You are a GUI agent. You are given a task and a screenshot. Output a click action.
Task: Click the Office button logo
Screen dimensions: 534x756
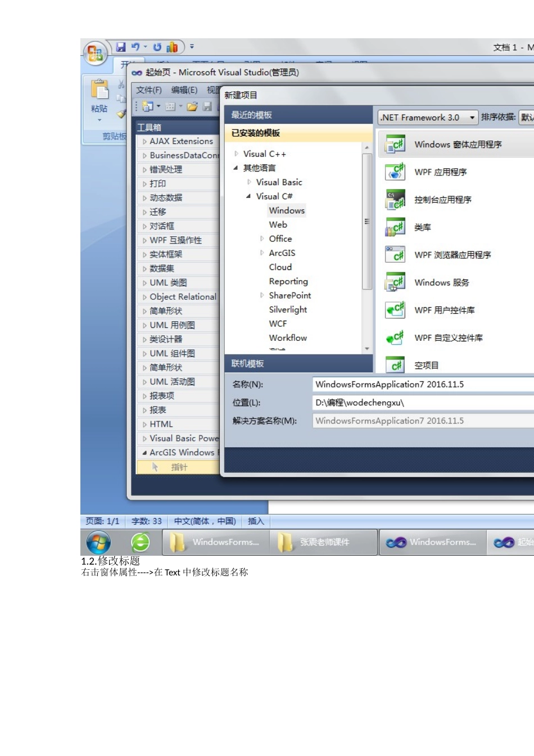point(96,54)
